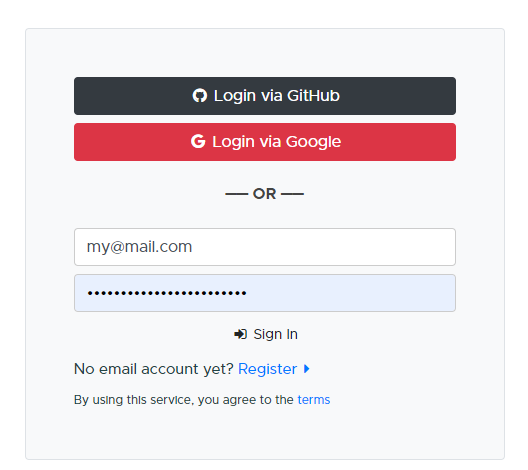
Task: Open the Register link
Action: 267,369
